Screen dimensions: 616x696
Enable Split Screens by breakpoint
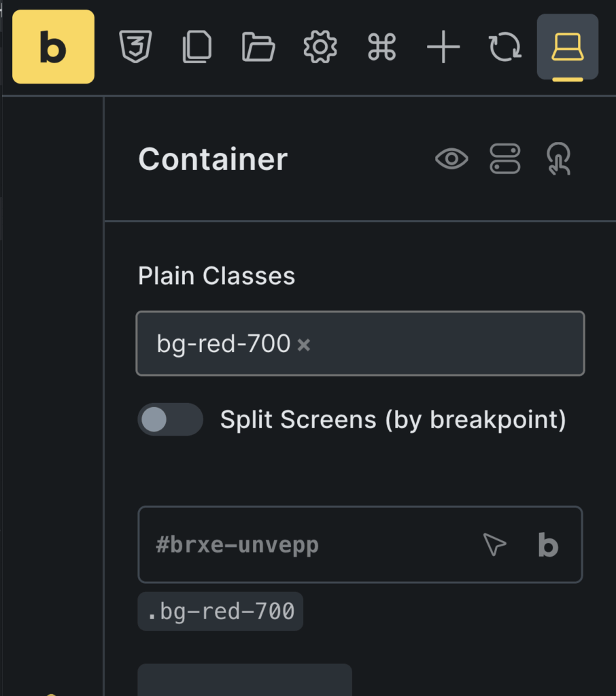click(170, 419)
